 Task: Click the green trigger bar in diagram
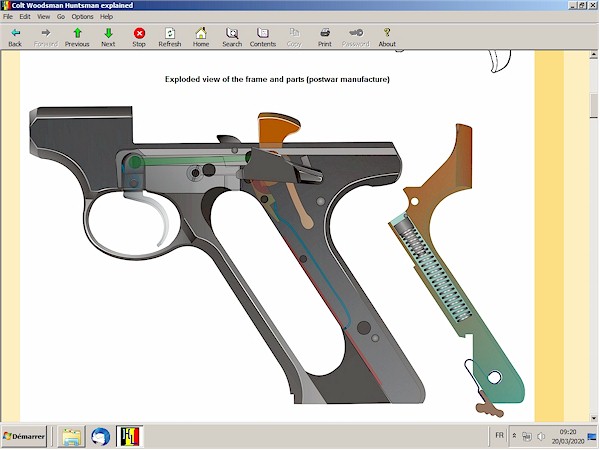click(191, 161)
